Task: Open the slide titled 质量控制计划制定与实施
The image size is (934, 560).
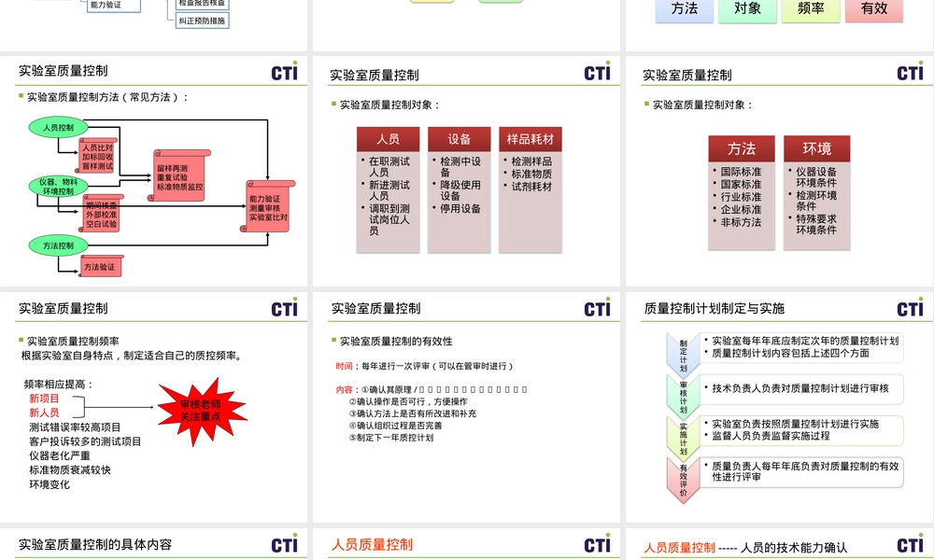Action: [780, 408]
